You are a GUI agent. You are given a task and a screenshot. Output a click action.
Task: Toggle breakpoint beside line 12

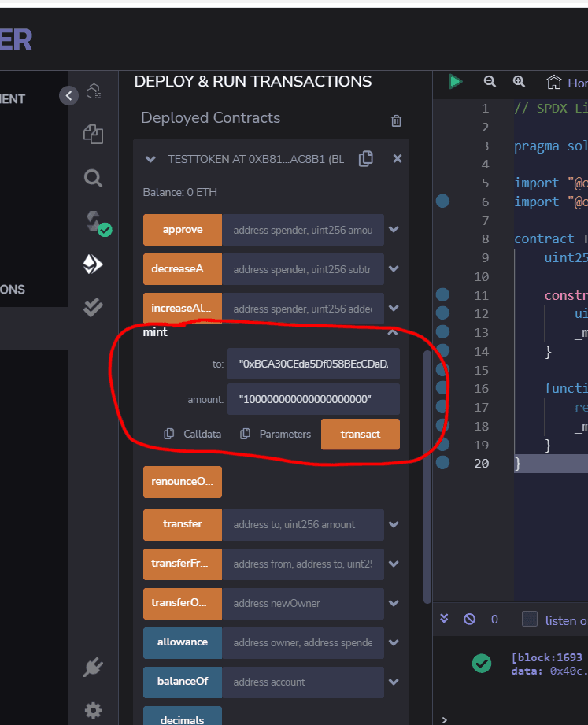point(443,313)
